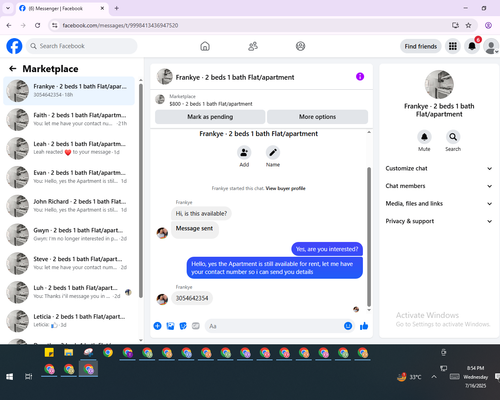
Task: Open File Explorer from the taskbar
Action: pyautogui.click(x=69, y=352)
